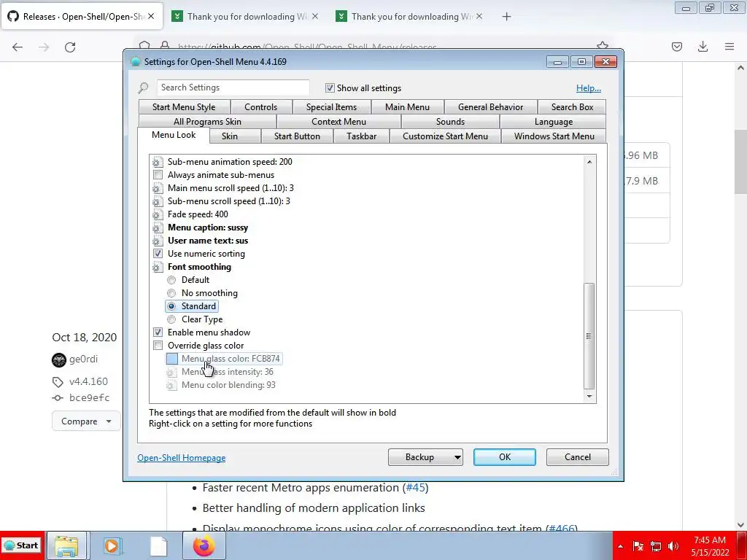Switch to Releases Open-Shell browser tab
The image size is (747, 560).
(82, 17)
